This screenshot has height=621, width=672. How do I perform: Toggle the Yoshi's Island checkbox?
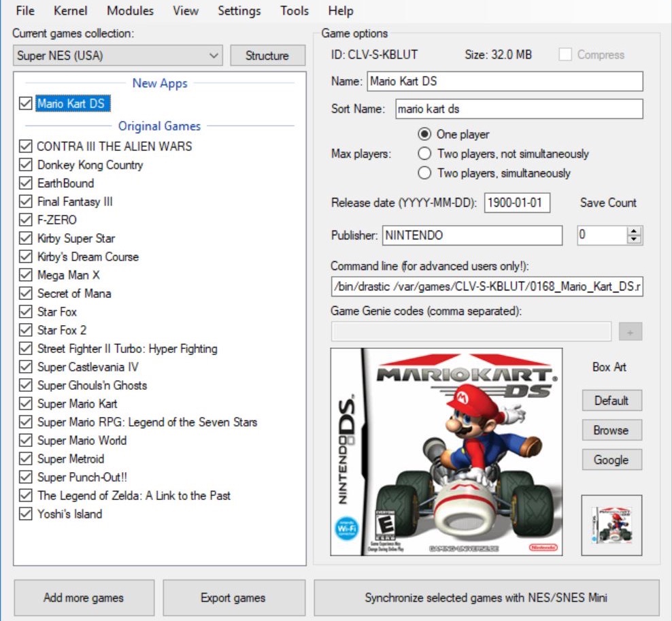point(26,514)
